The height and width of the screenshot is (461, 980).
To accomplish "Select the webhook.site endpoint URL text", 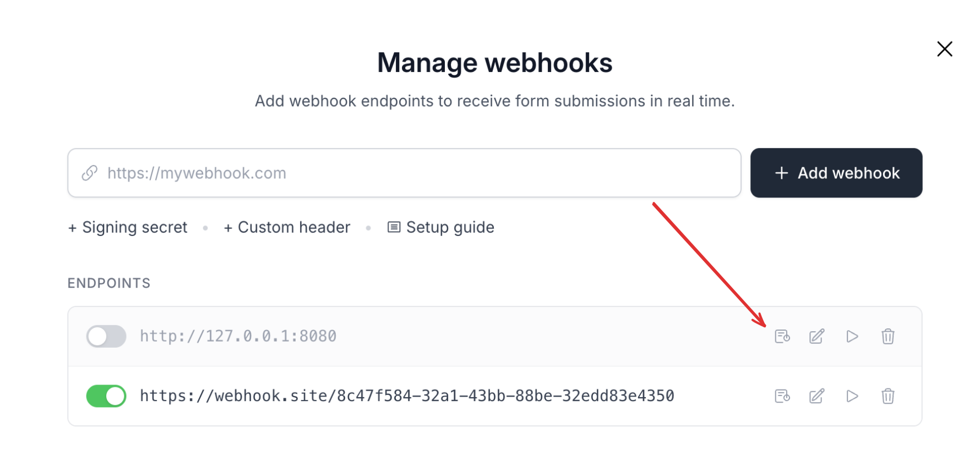I will point(407,396).
